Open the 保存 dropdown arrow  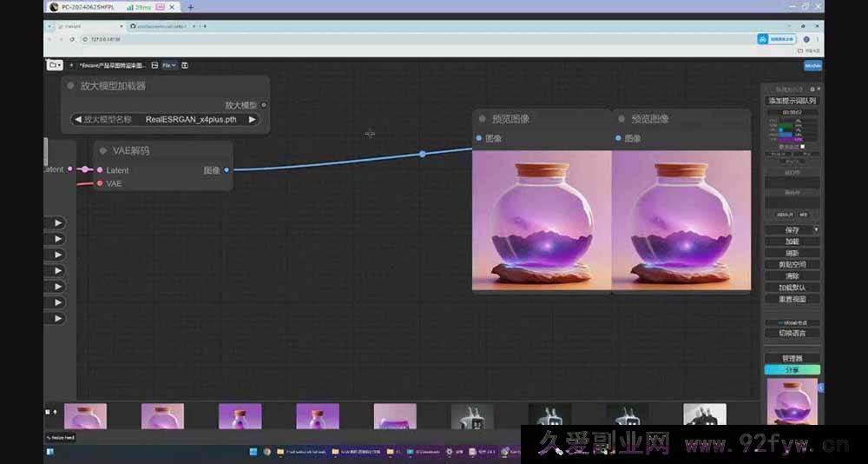(816, 229)
